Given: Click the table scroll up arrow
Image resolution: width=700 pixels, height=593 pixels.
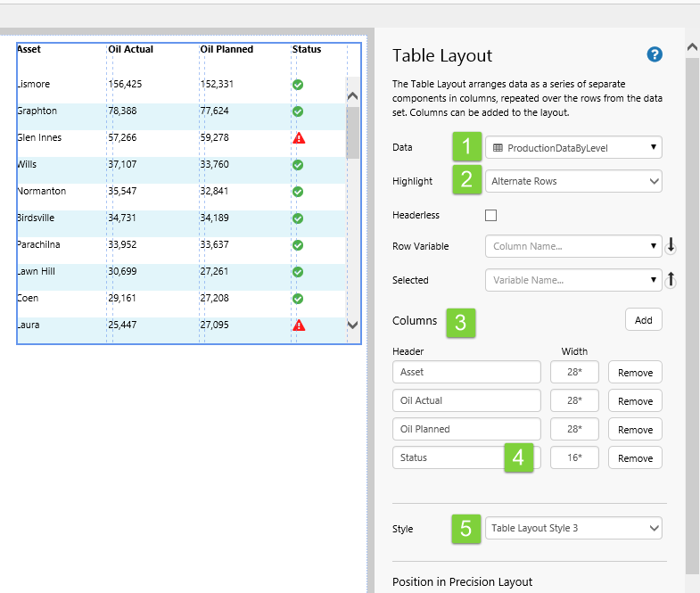Looking at the screenshot, I should point(352,95).
